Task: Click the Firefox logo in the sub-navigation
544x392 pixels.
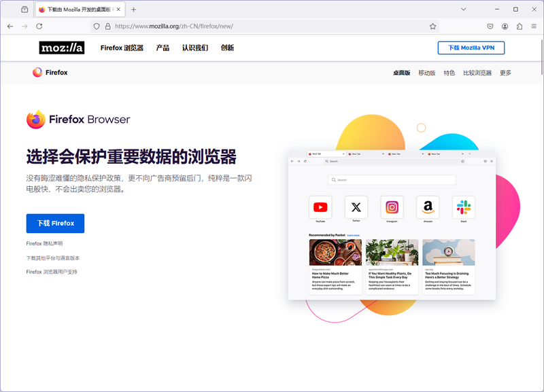Action: pyautogui.click(x=50, y=71)
